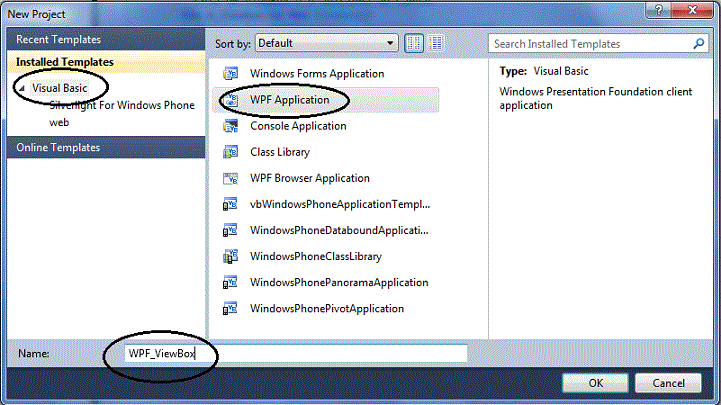Select WindowsPhonePanoramaApplication entry
Viewport: 721px width, 405px height.
coord(325,282)
